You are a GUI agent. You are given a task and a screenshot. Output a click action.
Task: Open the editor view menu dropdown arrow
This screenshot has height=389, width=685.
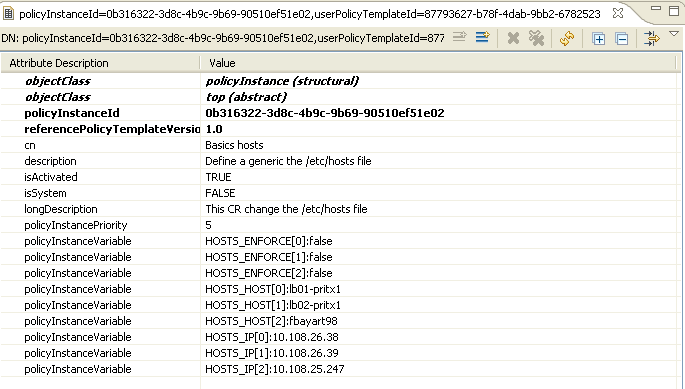[x=674, y=33]
